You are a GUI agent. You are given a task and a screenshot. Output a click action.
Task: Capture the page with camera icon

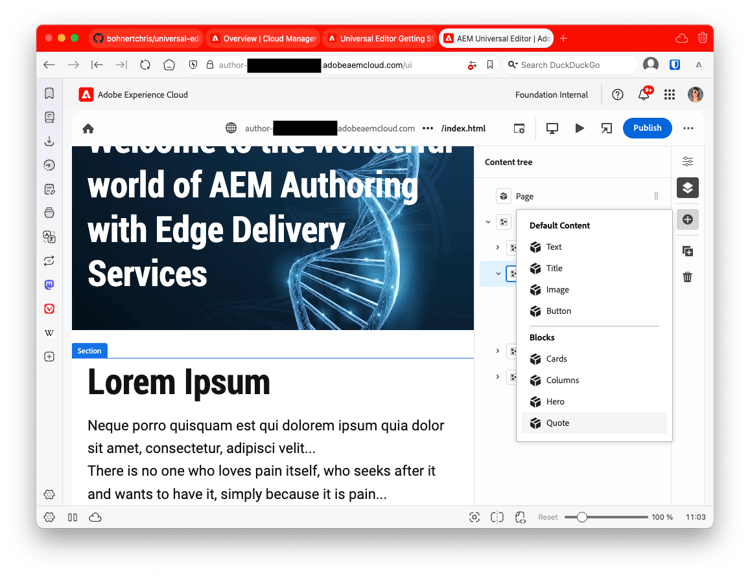tap(474, 517)
